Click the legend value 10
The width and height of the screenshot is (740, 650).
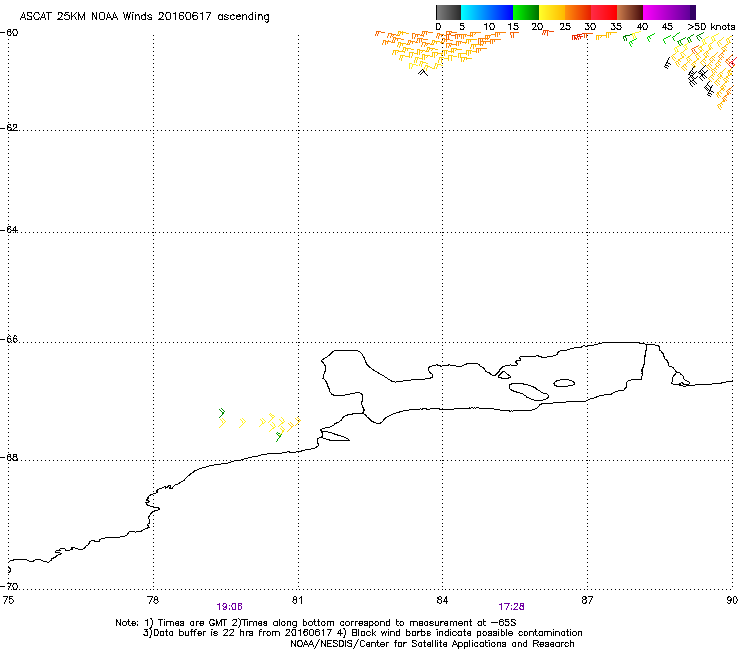click(x=489, y=27)
